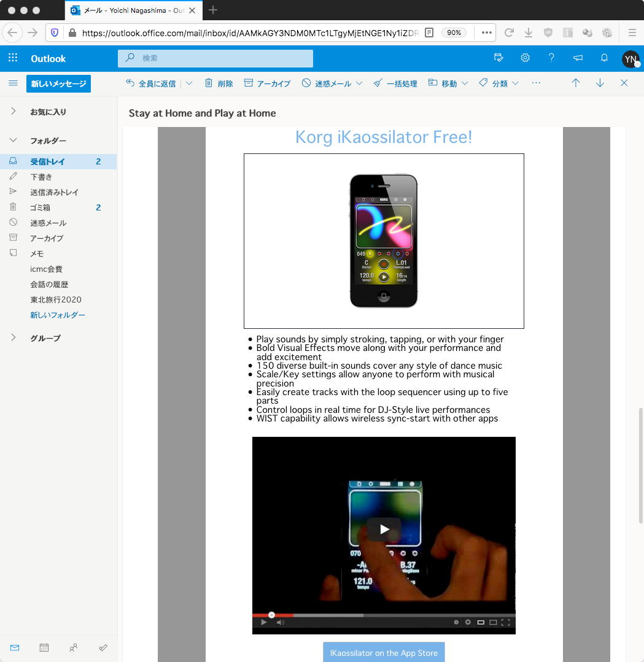Open the video settings gear
Image resolution: width=644 pixels, height=662 pixels.
[x=468, y=622]
